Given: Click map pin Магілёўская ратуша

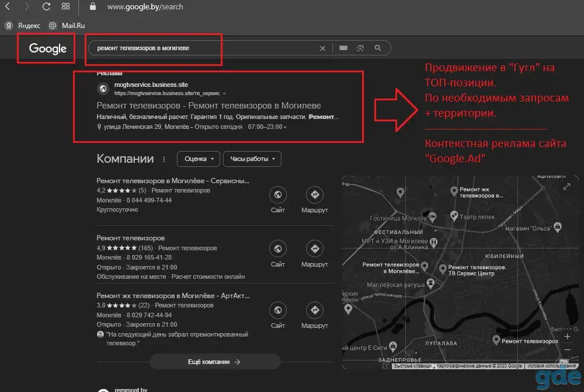Looking at the screenshot, I should 430,283.
